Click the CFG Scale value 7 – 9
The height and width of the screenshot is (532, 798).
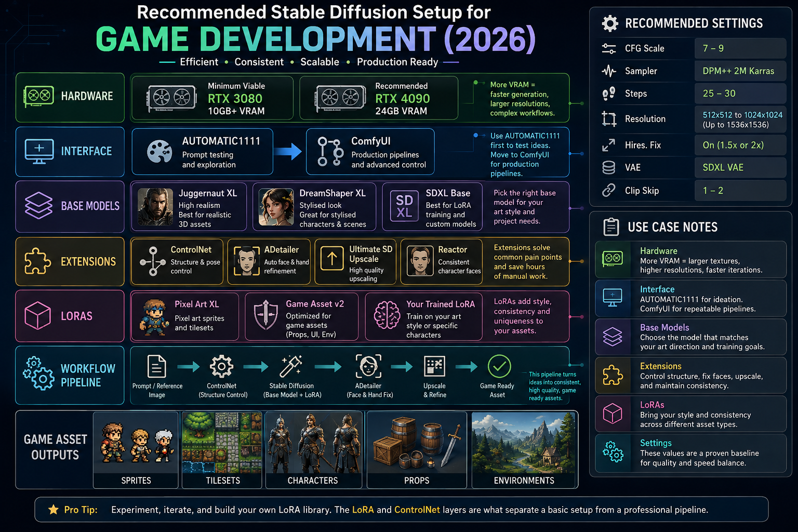[740, 48]
